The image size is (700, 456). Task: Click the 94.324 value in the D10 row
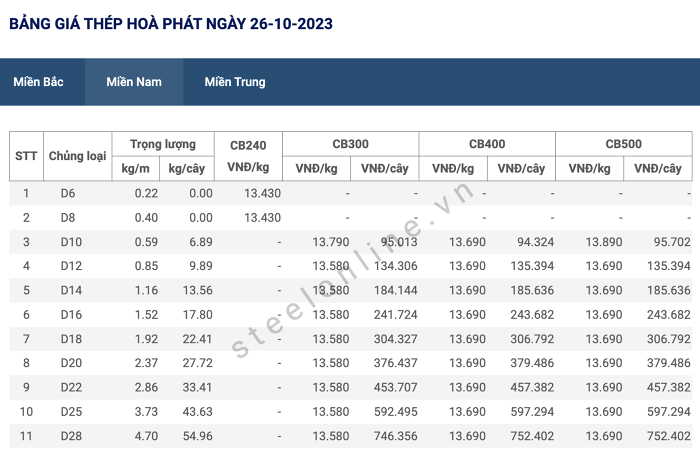pyautogui.click(x=536, y=242)
